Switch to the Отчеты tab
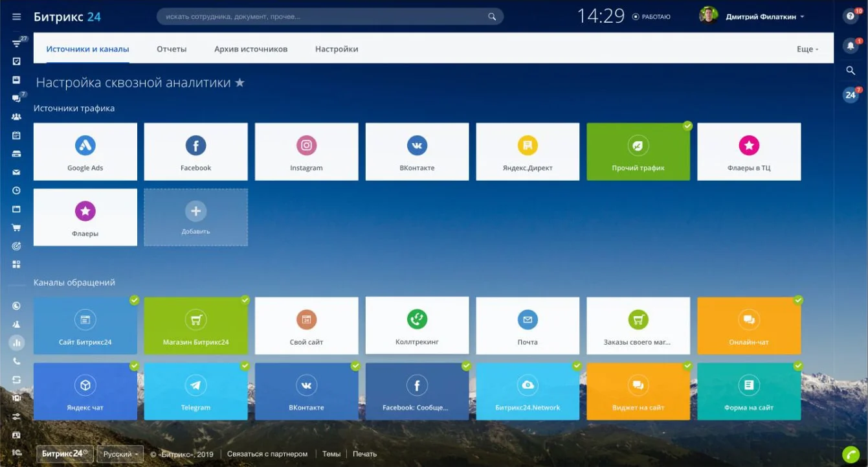 tap(172, 49)
